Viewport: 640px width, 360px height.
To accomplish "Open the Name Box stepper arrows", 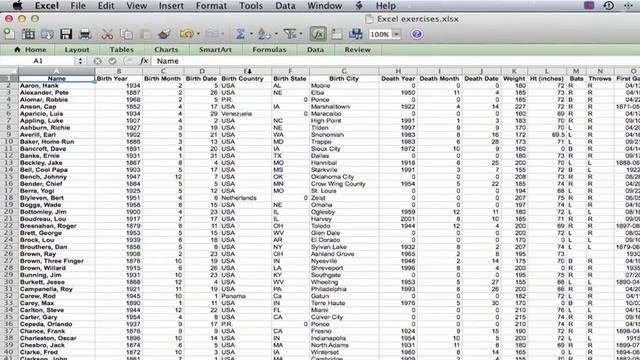I will coord(80,61).
